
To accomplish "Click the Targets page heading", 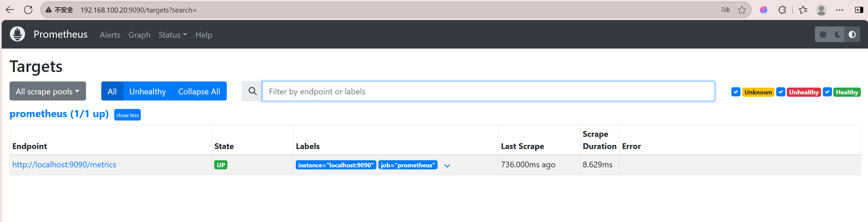I will 36,67.
